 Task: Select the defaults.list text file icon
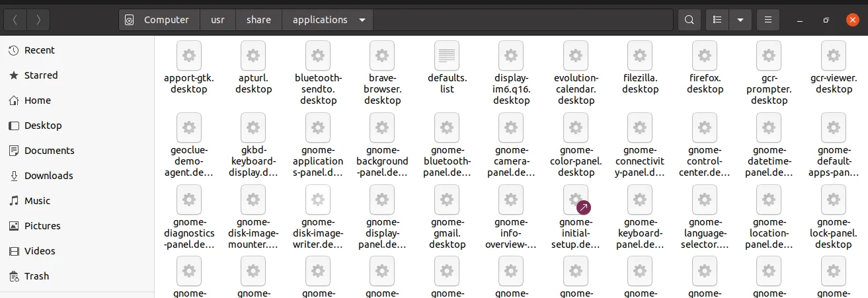coord(447,54)
